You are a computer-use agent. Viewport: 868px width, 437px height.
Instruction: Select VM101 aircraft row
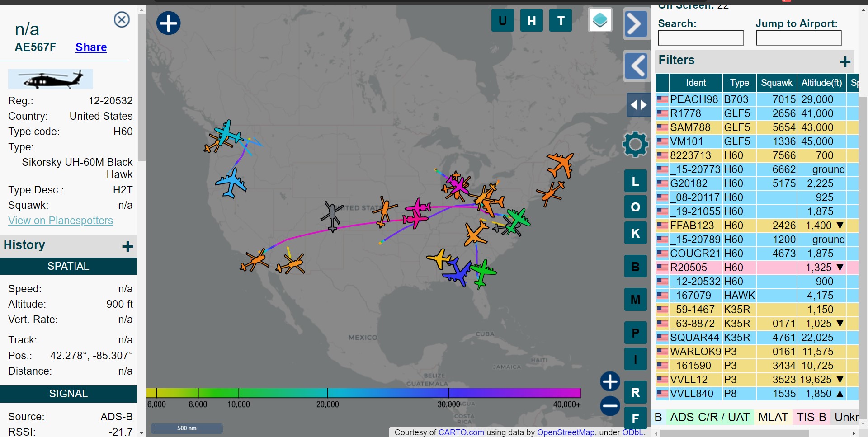[757, 141]
